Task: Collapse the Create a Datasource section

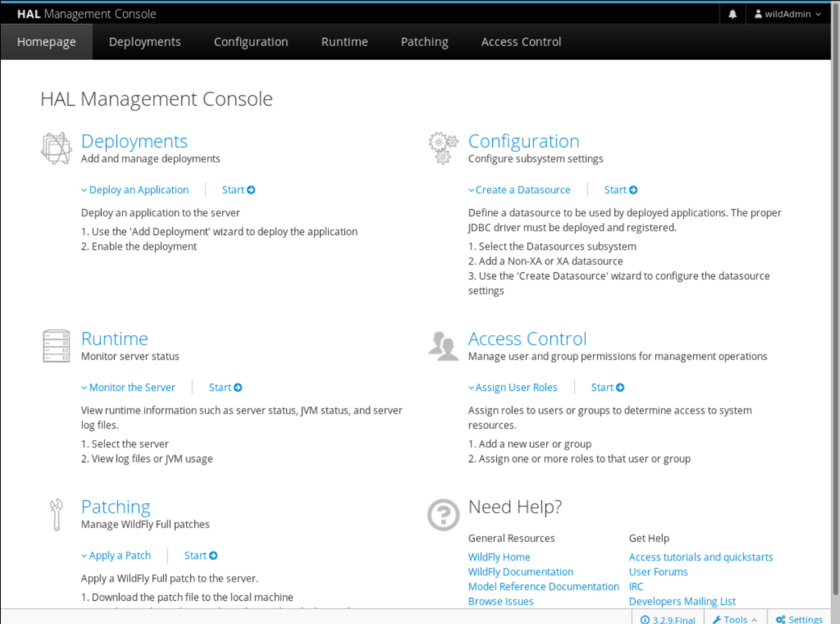Action: click(x=519, y=190)
